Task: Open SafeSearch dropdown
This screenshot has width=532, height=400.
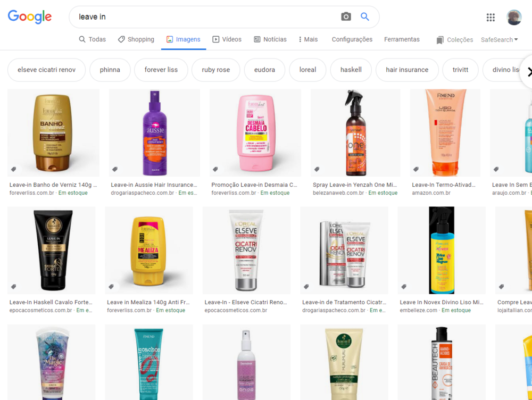Action: pyautogui.click(x=499, y=40)
